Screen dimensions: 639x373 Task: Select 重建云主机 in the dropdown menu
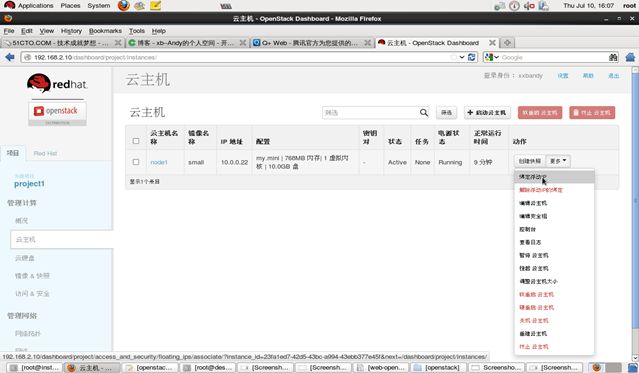pos(554,333)
